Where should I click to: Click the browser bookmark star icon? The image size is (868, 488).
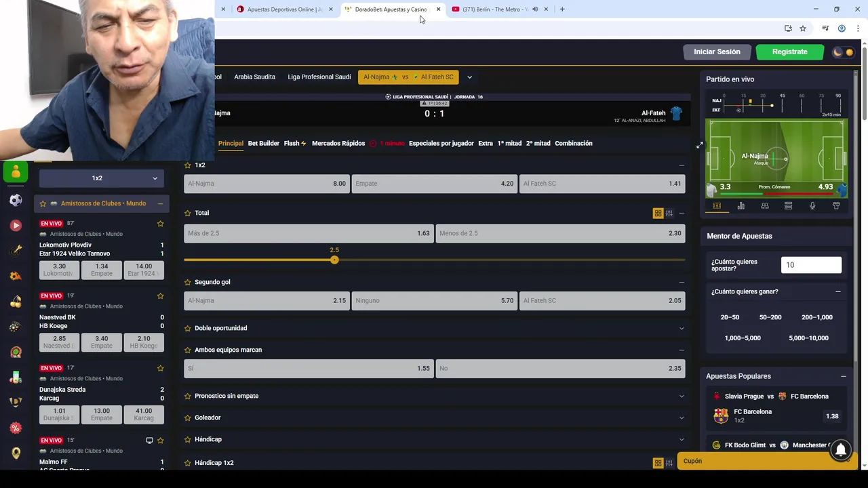[x=803, y=28]
